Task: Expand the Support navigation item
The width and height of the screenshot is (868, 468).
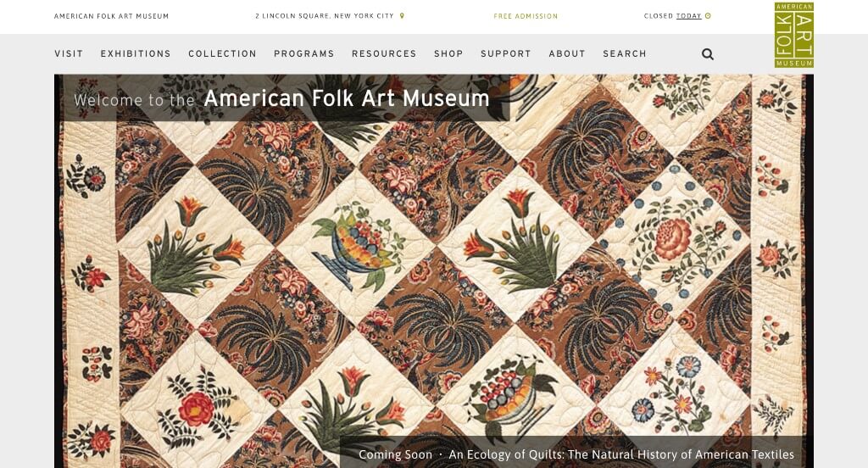Action: [506, 53]
